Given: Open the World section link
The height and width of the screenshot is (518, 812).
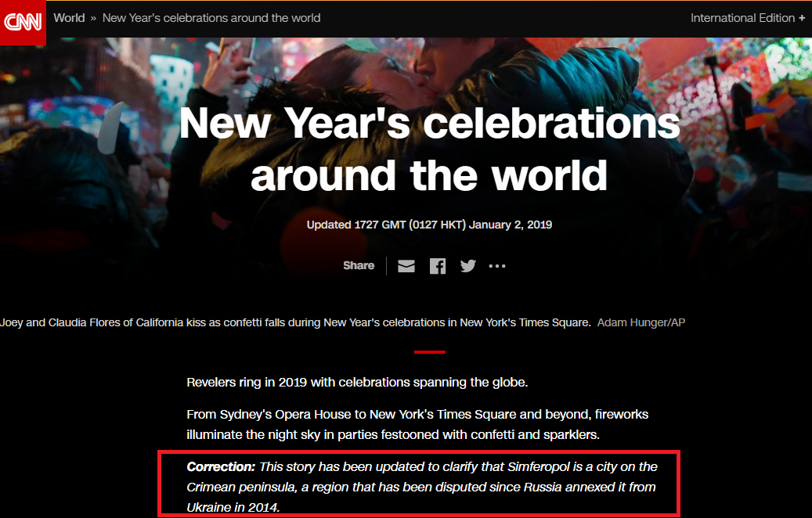Looking at the screenshot, I should pos(69,18).
